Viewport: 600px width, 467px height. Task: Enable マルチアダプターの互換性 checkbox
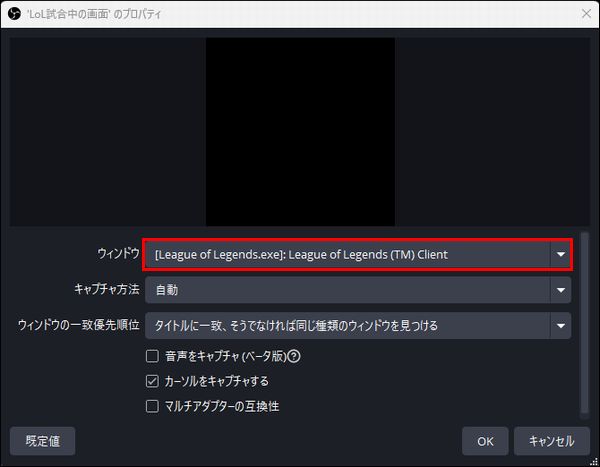point(152,406)
